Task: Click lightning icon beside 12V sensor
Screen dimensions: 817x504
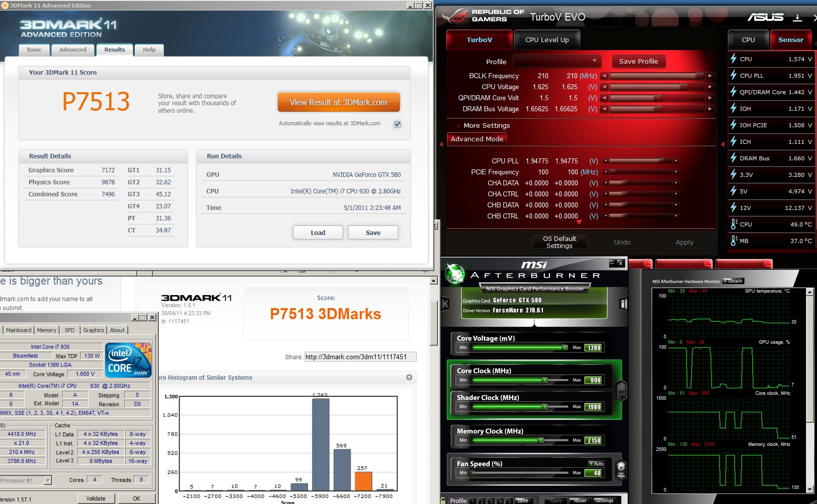Action: click(x=733, y=207)
